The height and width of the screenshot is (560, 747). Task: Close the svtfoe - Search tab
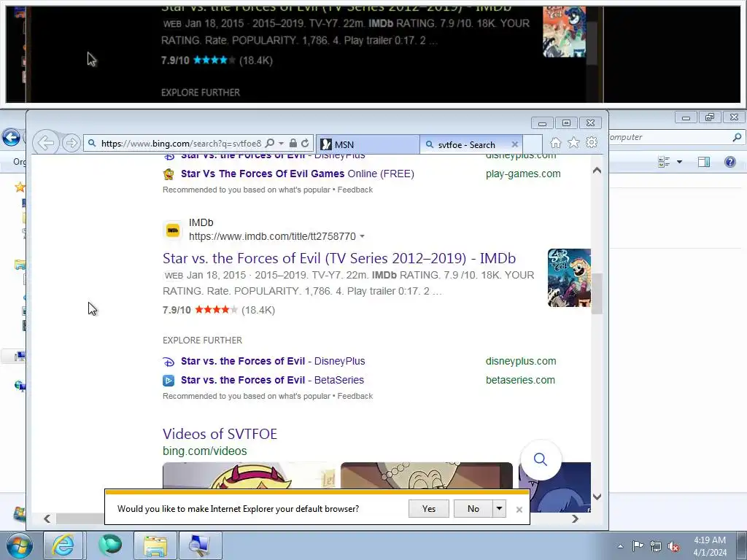click(514, 144)
